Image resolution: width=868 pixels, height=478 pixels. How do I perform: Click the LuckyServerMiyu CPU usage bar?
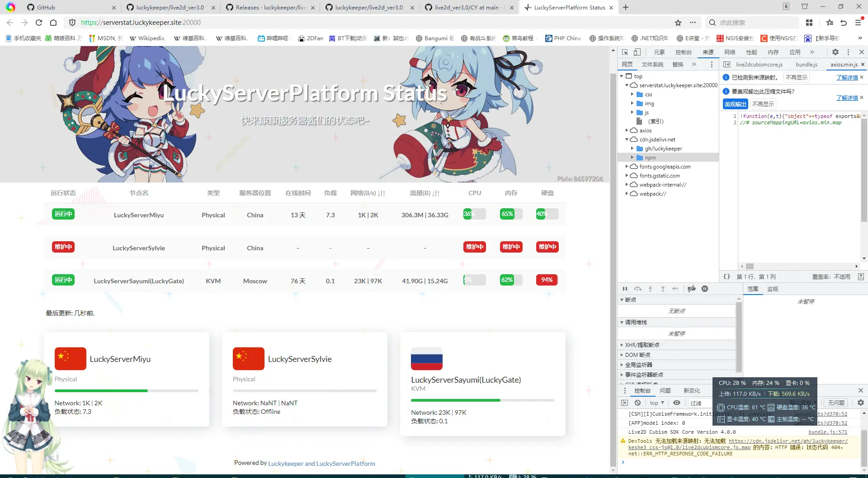pos(474,214)
